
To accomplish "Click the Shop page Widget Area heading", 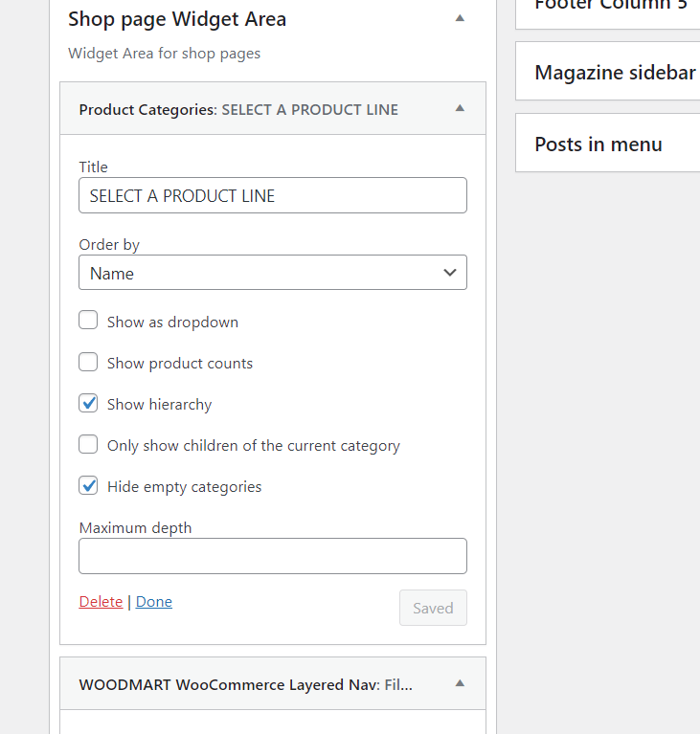I will [x=177, y=19].
